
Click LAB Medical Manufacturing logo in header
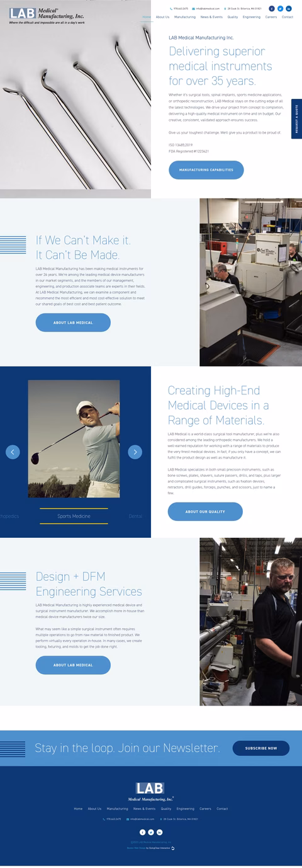(x=47, y=14)
